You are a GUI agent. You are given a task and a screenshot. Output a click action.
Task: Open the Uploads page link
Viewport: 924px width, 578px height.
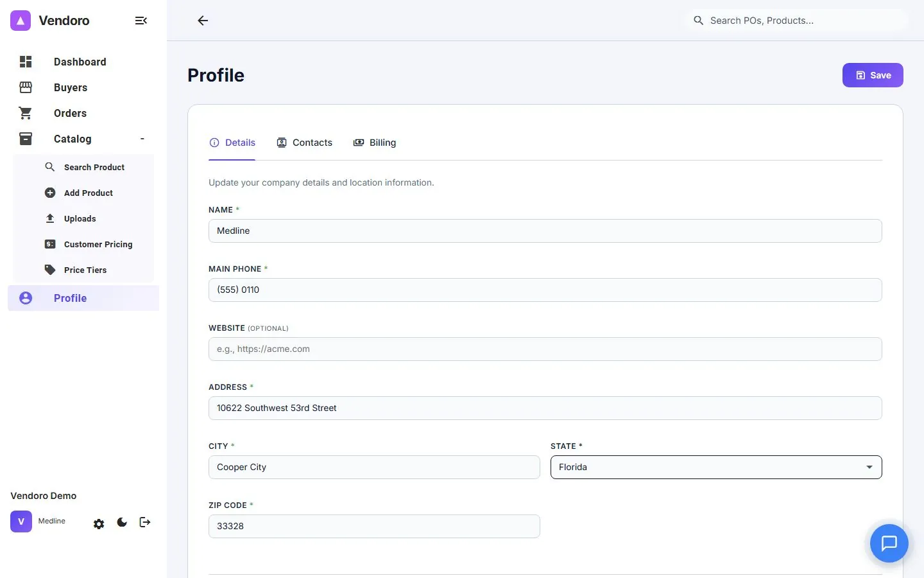point(80,218)
